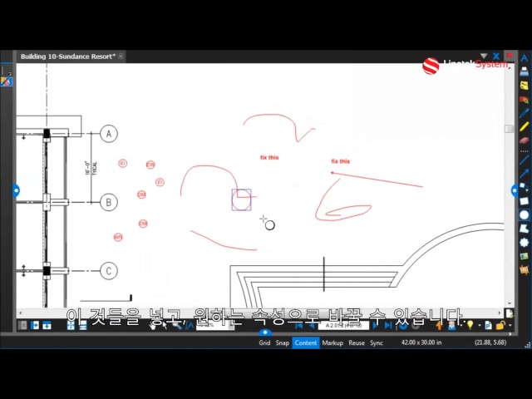
Task: Select the Polygon tool
Action: 525,229
